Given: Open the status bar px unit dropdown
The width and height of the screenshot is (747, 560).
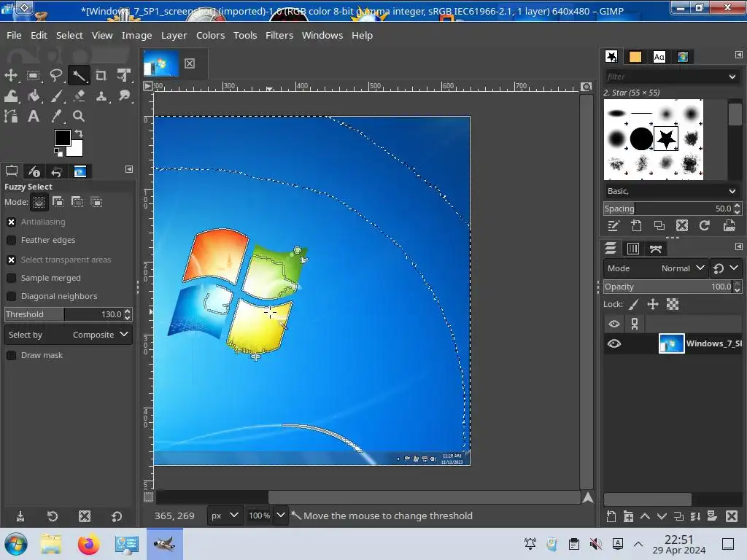Looking at the screenshot, I should tap(225, 516).
